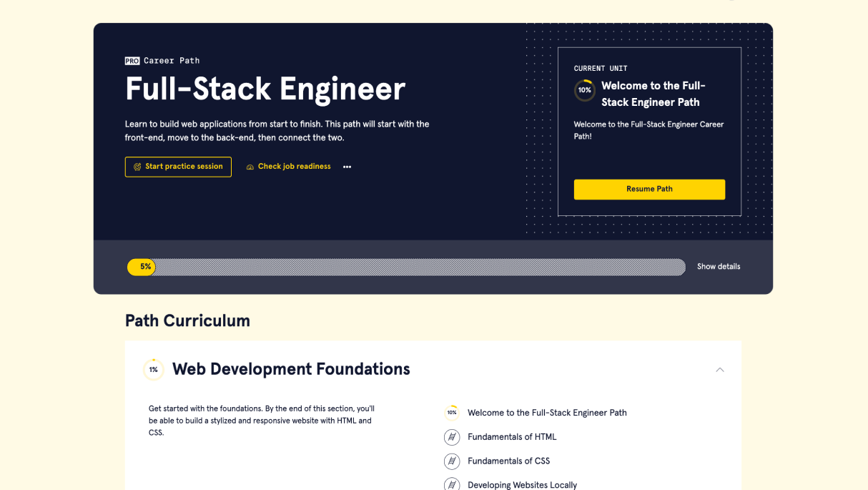The image size is (868, 490).
Task: Open the three-dot more options menu
Action: (x=347, y=167)
